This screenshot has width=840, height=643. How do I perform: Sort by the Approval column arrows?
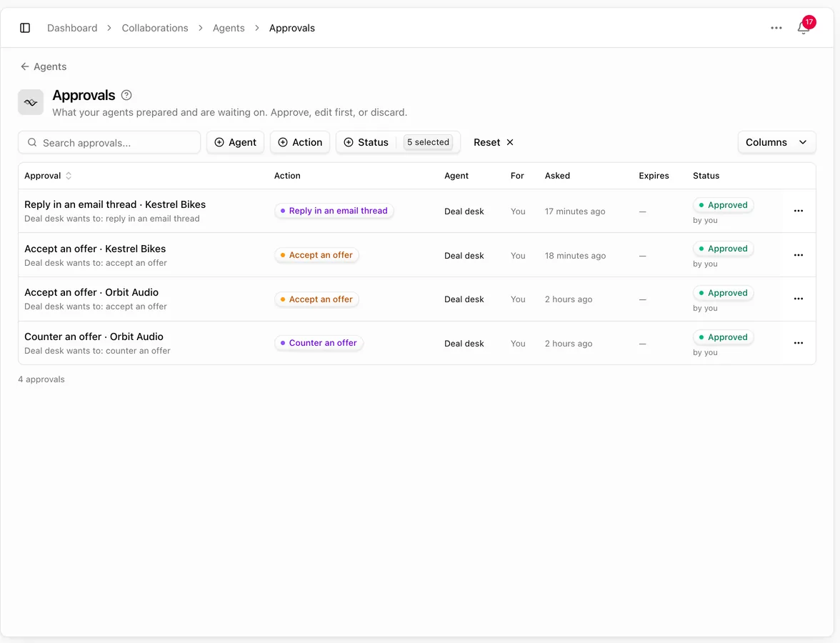point(69,176)
